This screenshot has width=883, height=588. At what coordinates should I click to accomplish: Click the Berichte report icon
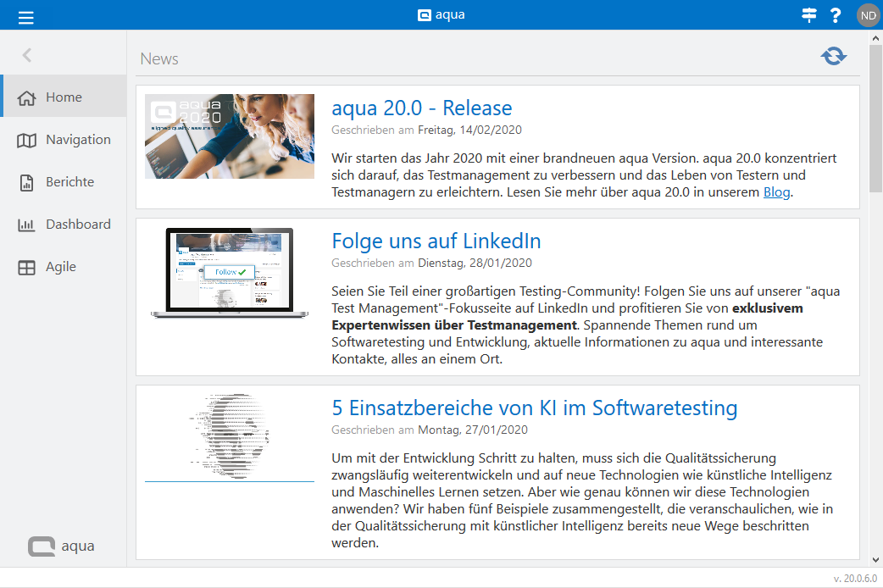click(26, 182)
